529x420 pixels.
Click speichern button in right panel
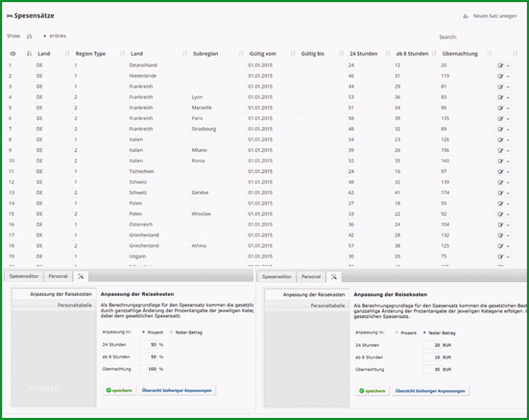[x=372, y=391]
